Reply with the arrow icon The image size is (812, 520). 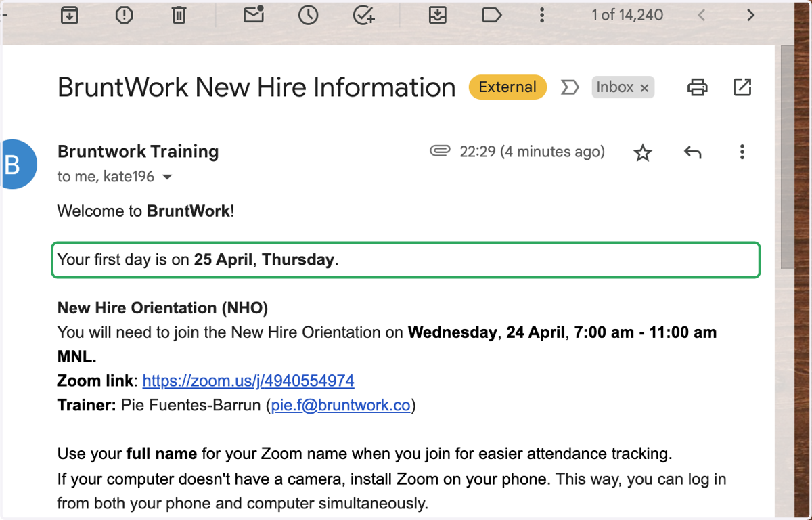[692, 152]
